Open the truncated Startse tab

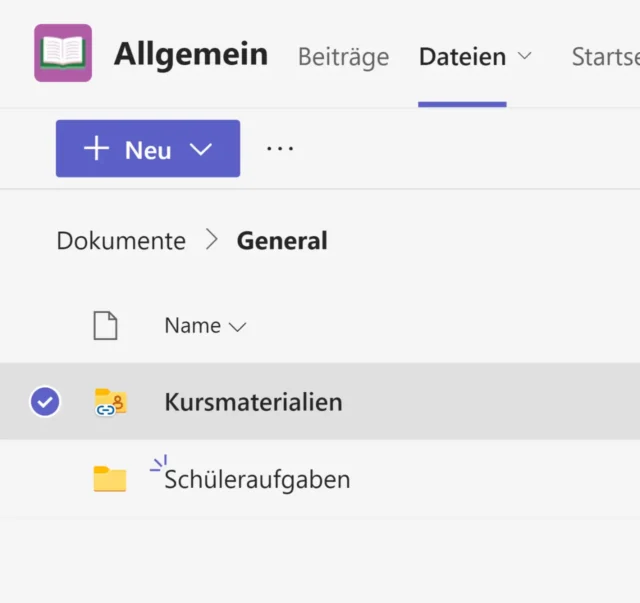pyautogui.click(x=604, y=57)
